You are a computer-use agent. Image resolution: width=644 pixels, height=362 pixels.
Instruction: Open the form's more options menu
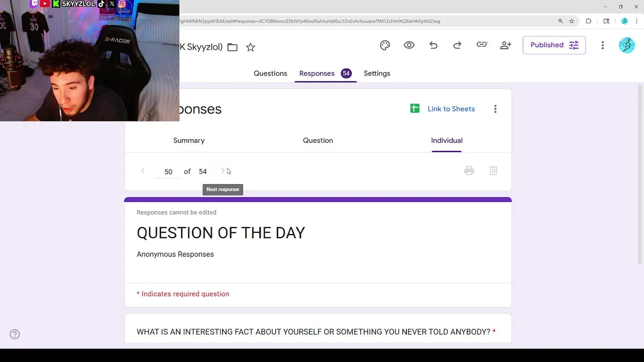[602, 45]
